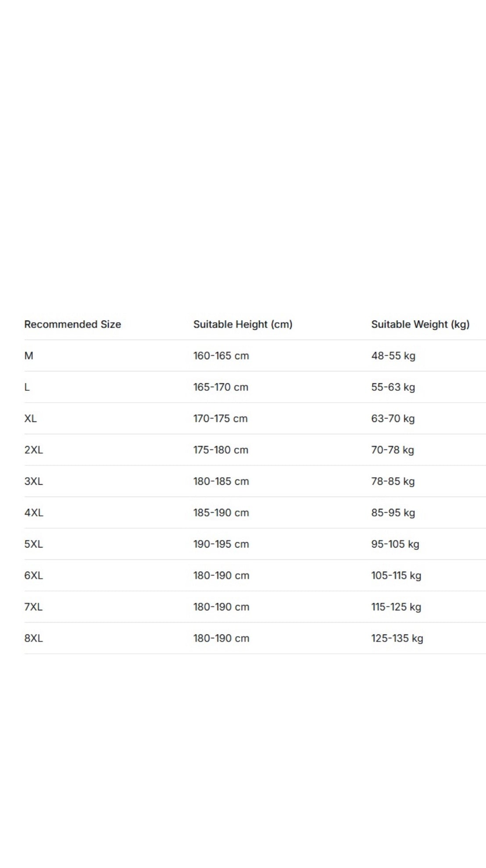Click the Recommended Size column header

click(x=72, y=324)
